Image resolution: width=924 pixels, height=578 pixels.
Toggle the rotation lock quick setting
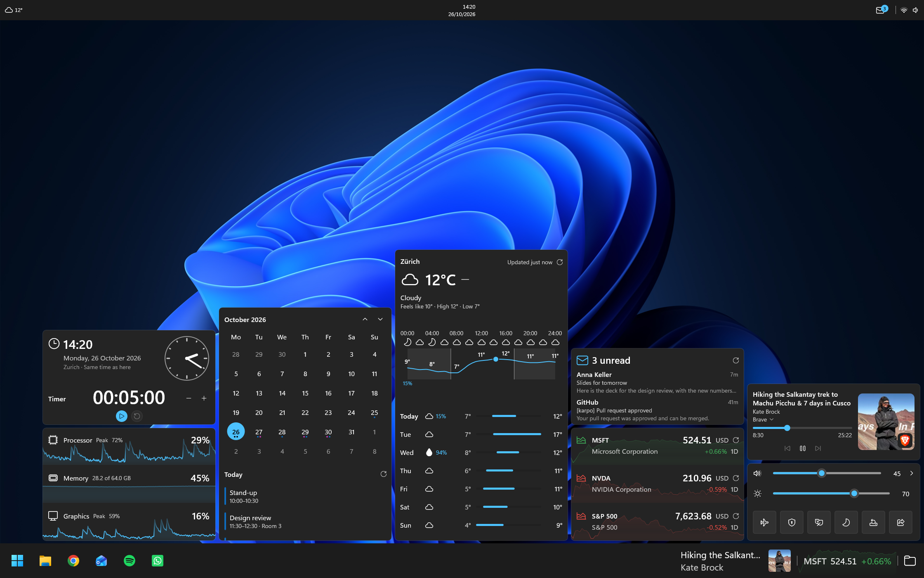point(873,522)
